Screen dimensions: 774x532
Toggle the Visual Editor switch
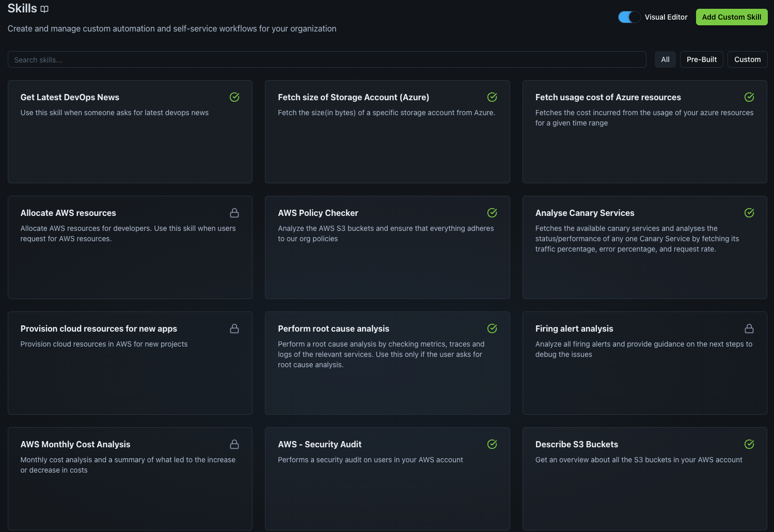(x=629, y=17)
